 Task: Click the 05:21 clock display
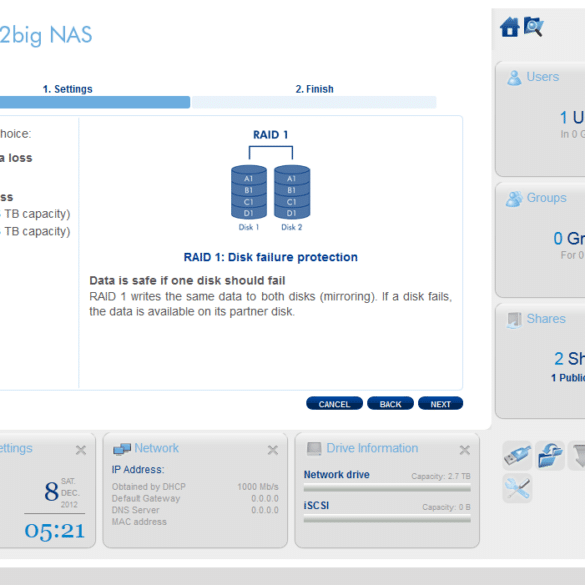[55, 531]
